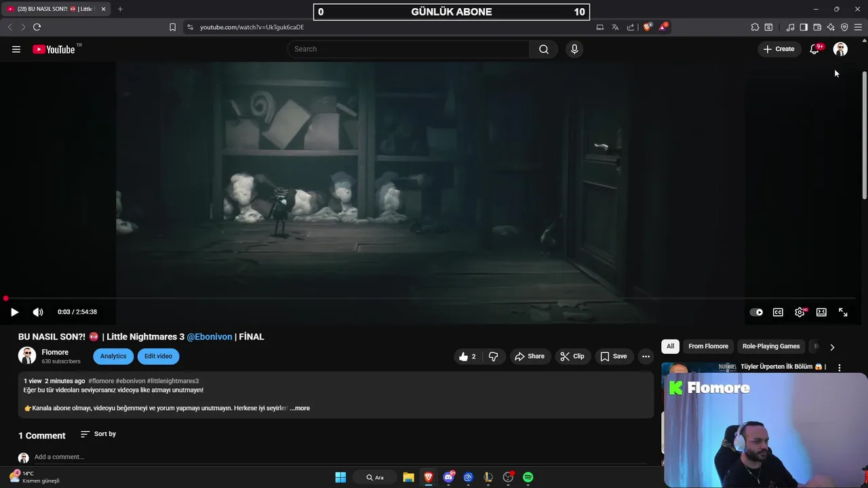Bookmark this page

point(172,27)
